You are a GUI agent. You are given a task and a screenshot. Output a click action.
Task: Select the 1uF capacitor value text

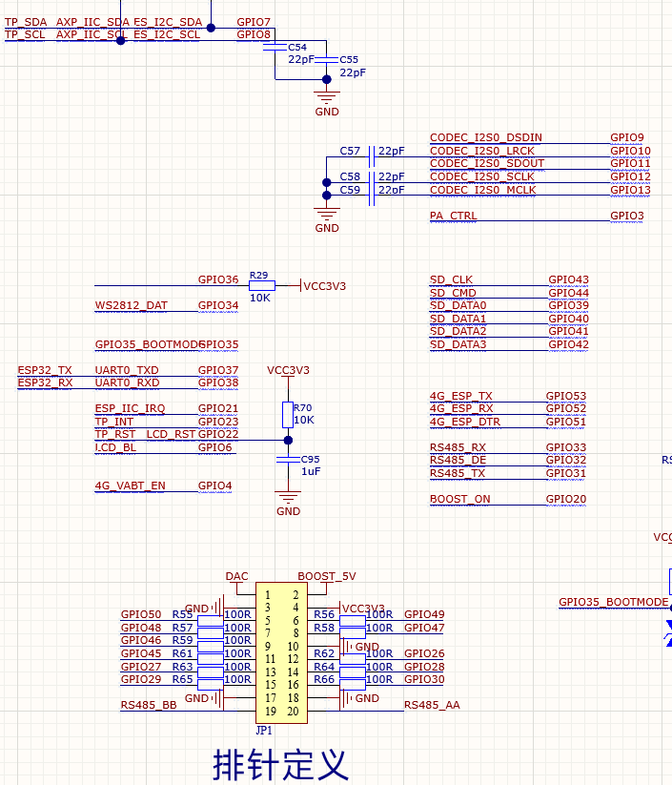311,471
